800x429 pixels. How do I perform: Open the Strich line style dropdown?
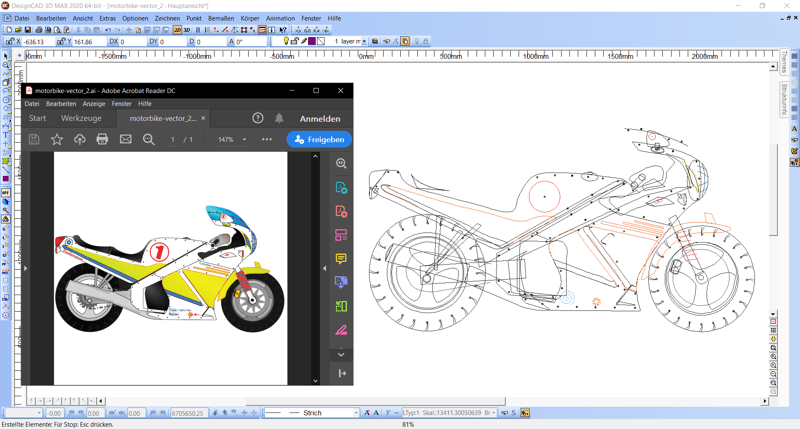pos(355,413)
